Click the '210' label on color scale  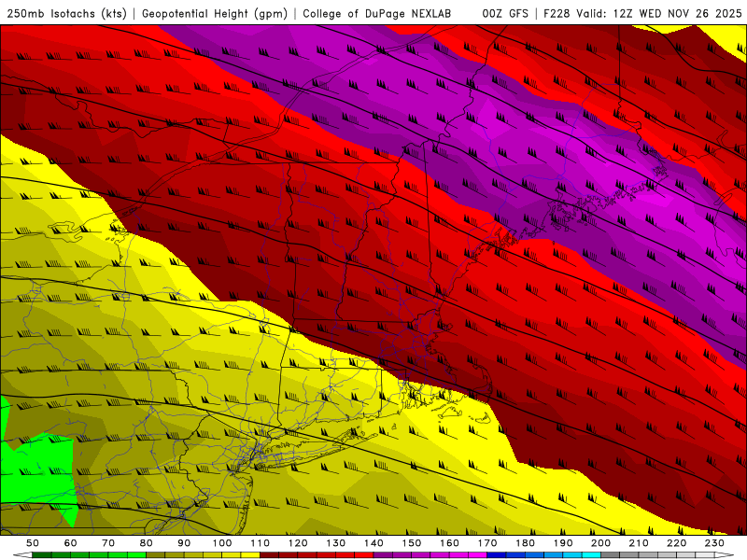click(639, 543)
